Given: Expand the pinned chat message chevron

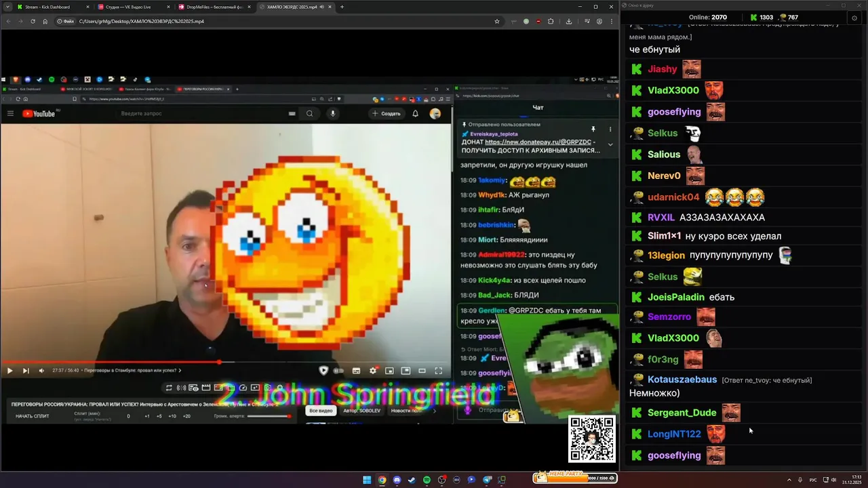Looking at the screenshot, I should (610, 144).
